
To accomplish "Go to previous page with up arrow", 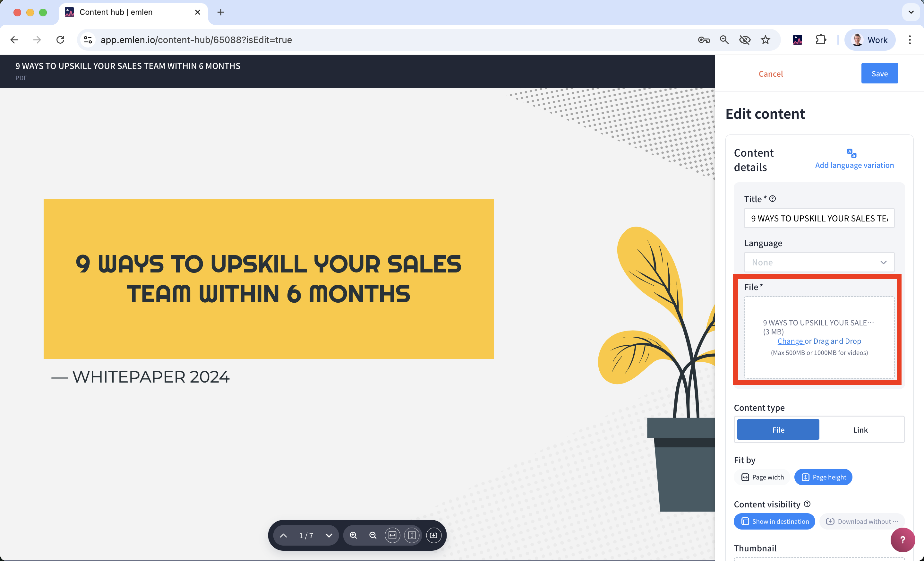I will coord(284,535).
